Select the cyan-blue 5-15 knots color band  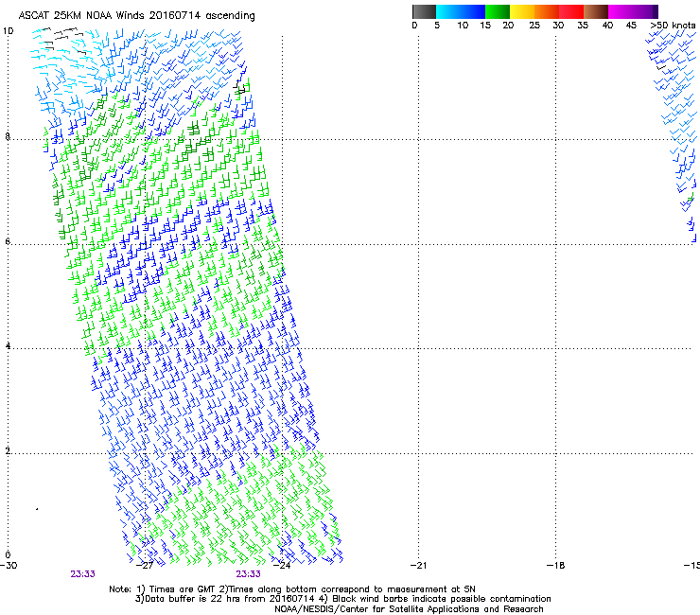click(461, 11)
